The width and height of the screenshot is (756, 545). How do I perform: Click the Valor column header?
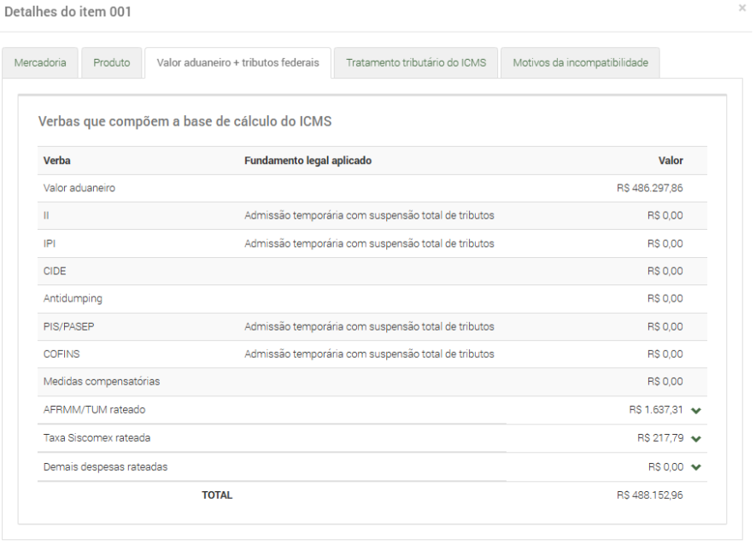pyautogui.click(x=669, y=161)
